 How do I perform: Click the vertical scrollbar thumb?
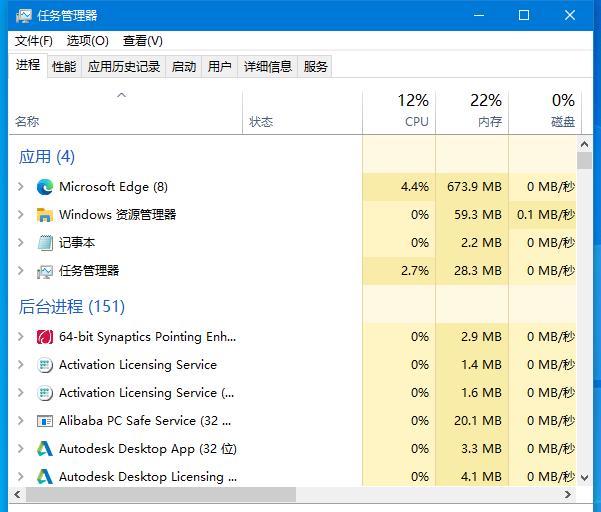tap(584, 161)
